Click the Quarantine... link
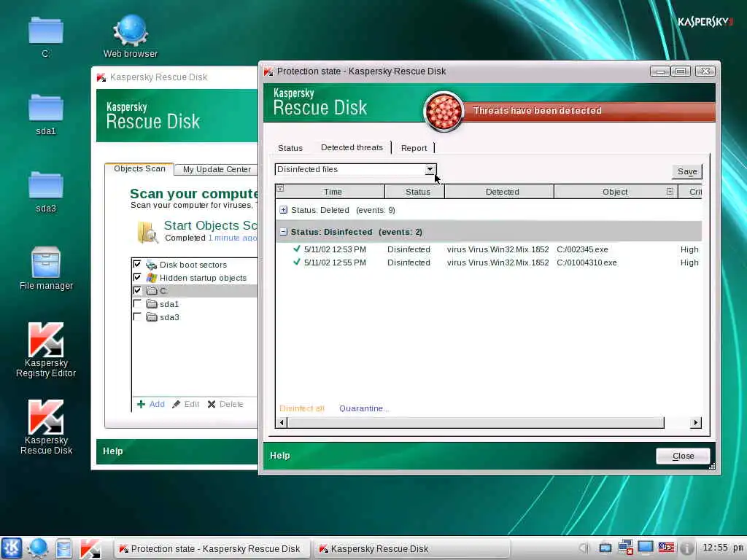The width and height of the screenshot is (747, 560). [x=364, y=408]
